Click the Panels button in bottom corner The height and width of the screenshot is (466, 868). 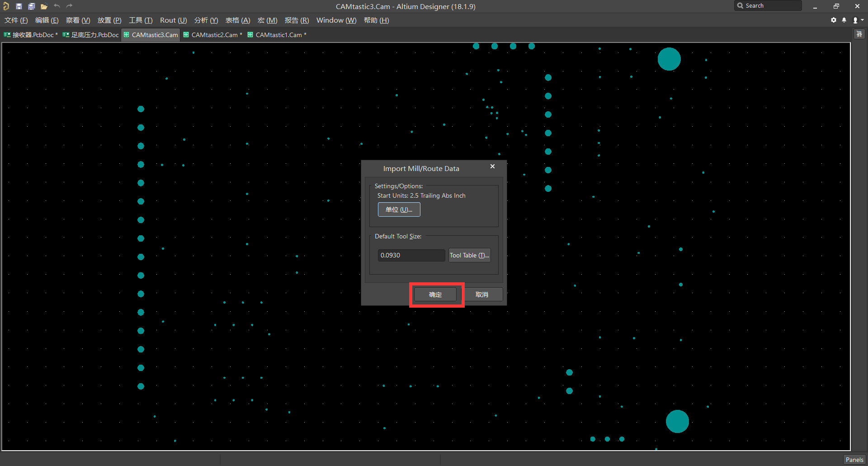854,459
